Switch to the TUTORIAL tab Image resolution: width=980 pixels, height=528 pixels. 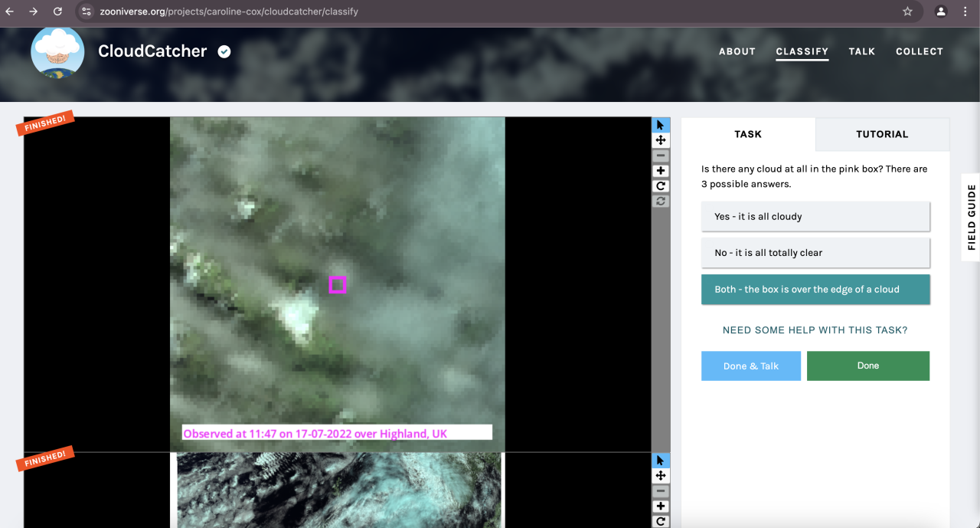(882, 134)
